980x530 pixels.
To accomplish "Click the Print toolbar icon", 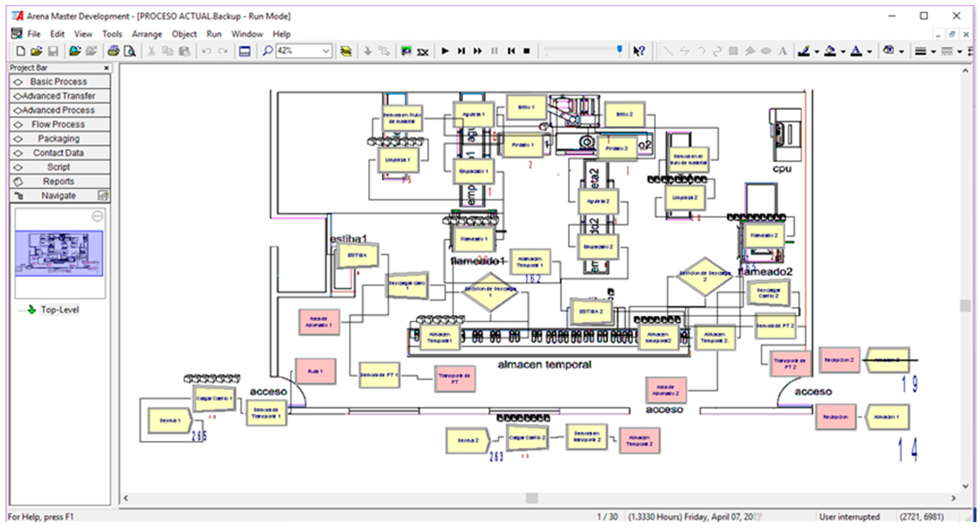I will pos(113,51).
